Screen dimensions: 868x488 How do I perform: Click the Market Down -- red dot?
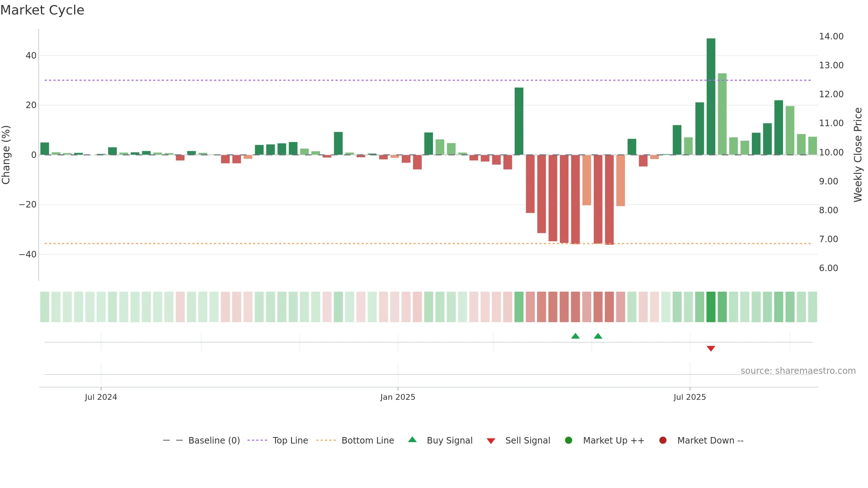tap(663, 440)
